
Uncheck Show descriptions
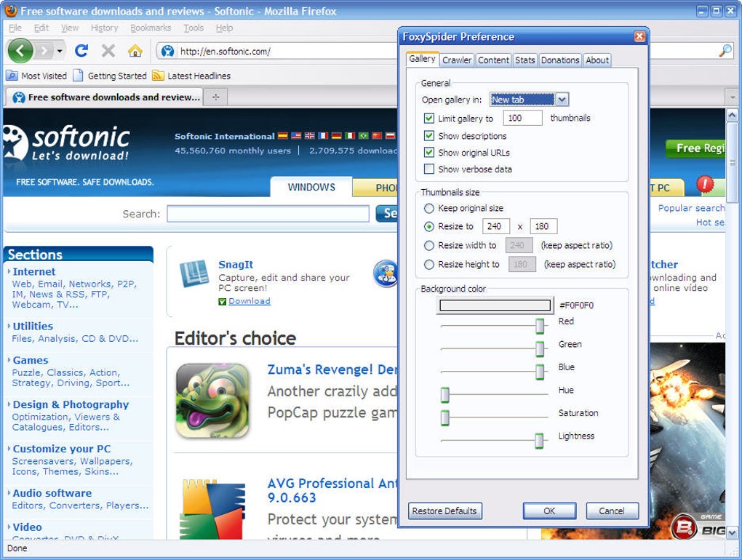429,136
